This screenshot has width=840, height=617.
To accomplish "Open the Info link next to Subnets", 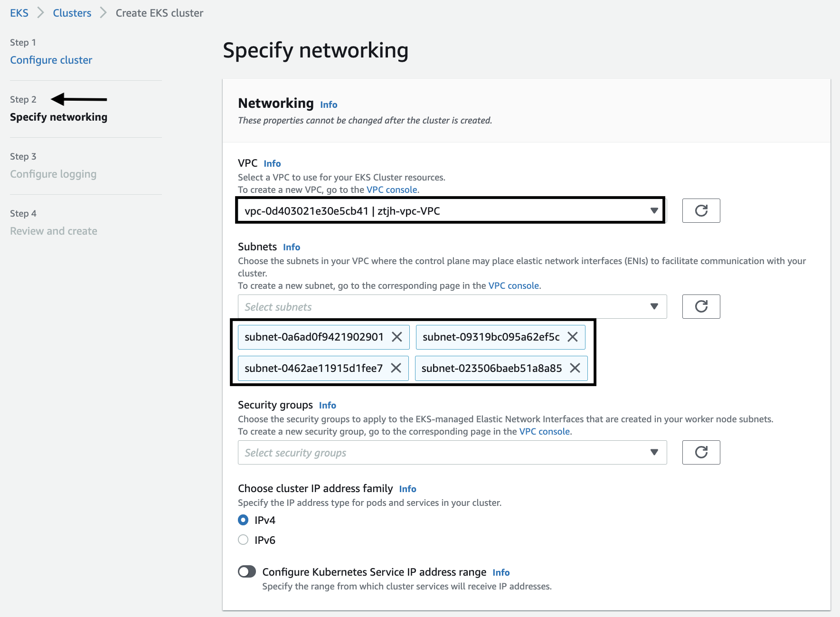I will tap(292, 247).
